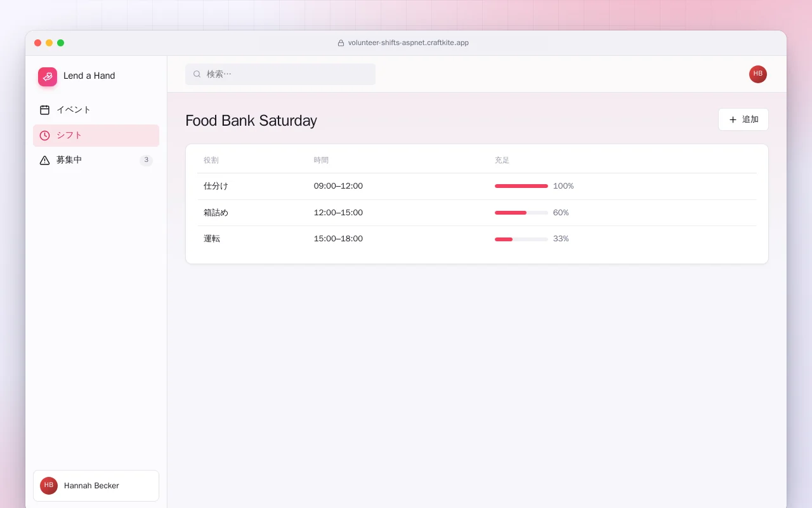Click the 募集中 count badge 3
This screenshot has width=812, height=508.
point(147,160)
